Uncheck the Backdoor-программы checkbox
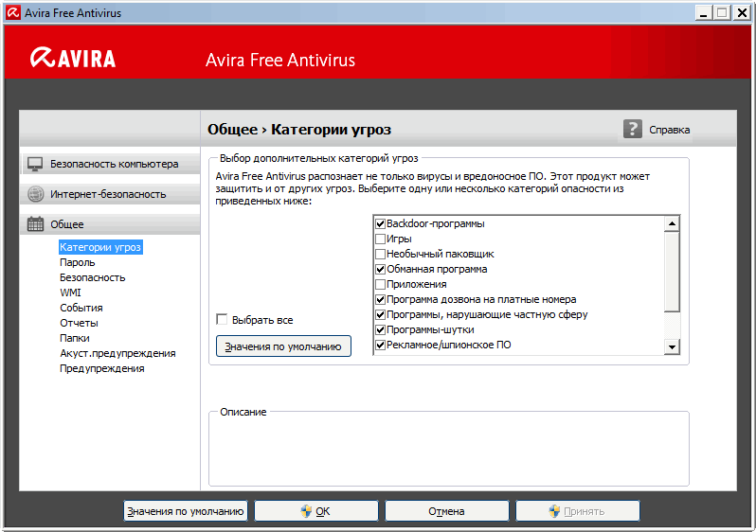756x532 pixels. coord(380,224)
